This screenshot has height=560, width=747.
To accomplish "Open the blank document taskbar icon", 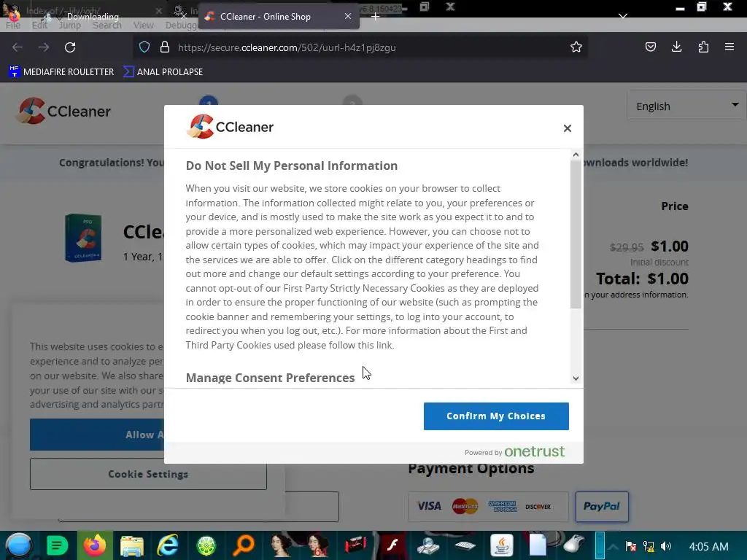I will click(x=538, y=545).
